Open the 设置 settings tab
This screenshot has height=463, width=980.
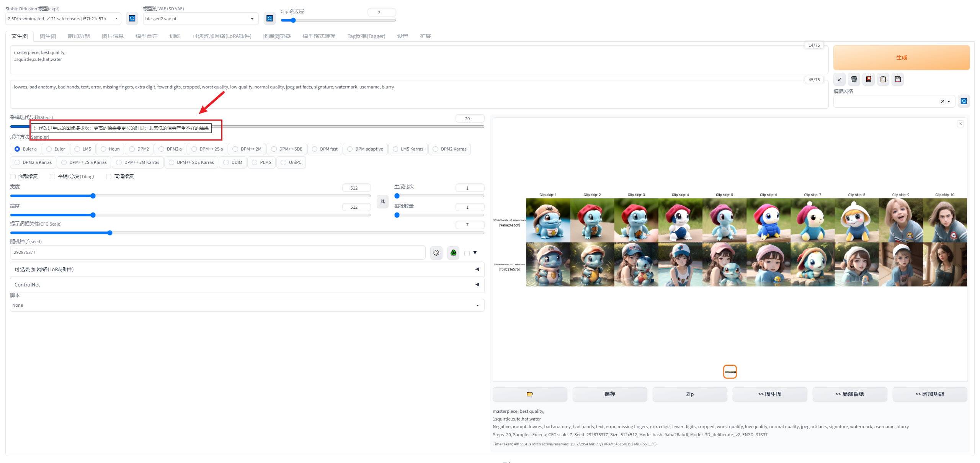click(402, 36)
